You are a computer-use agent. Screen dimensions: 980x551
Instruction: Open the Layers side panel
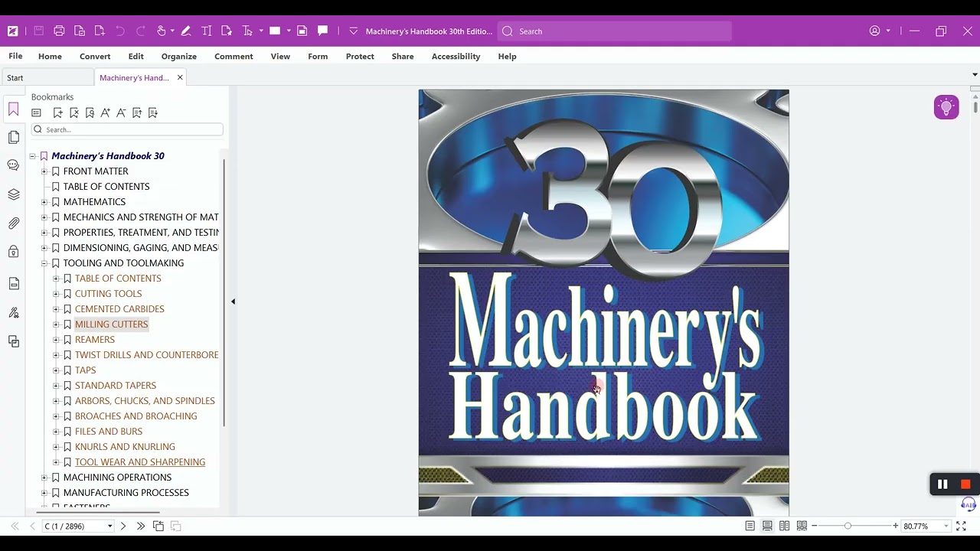tap(14, 194)
